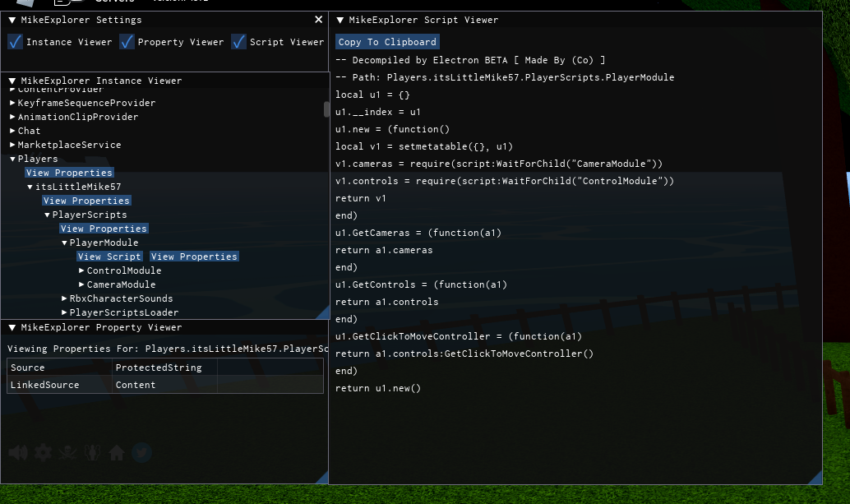Uncheck the Property Viewer checkbox

[127, 41]
